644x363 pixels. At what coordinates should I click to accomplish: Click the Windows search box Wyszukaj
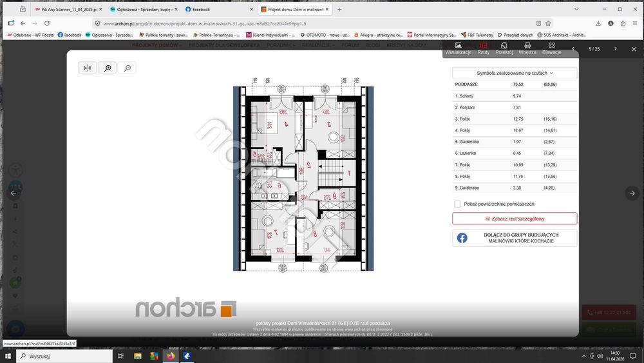(64, 356)
